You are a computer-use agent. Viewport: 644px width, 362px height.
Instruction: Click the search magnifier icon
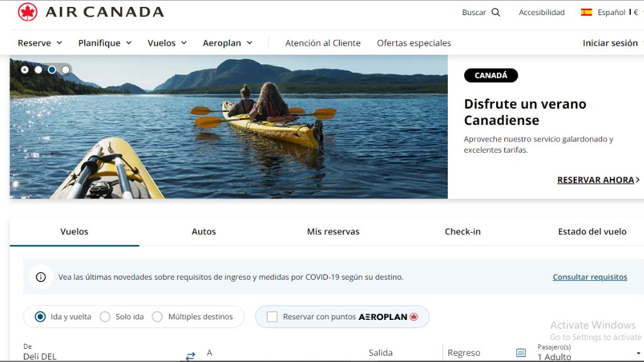[496, 13]
